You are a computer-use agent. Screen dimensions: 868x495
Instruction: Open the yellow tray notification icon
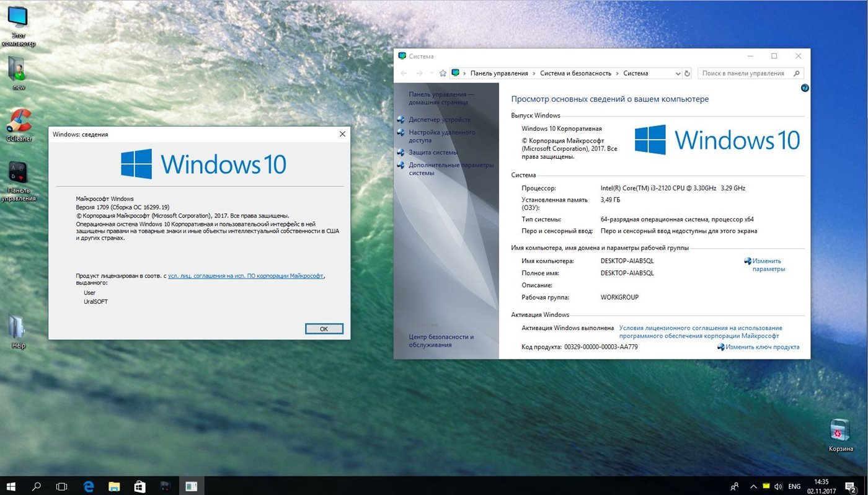[x=766, y=486]
